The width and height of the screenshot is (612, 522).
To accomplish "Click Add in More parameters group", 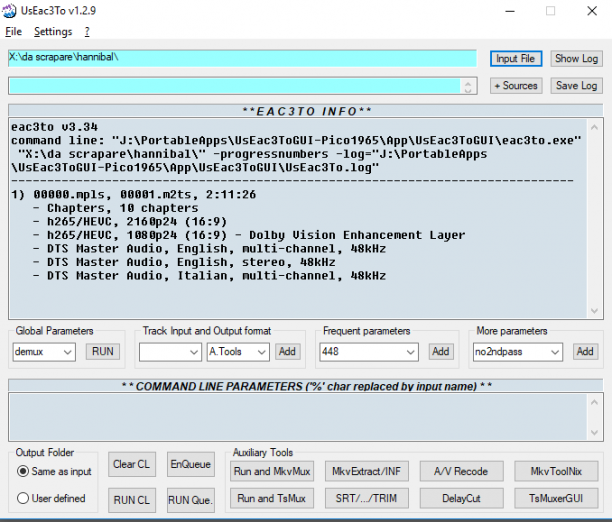I will tap(585, 352).
